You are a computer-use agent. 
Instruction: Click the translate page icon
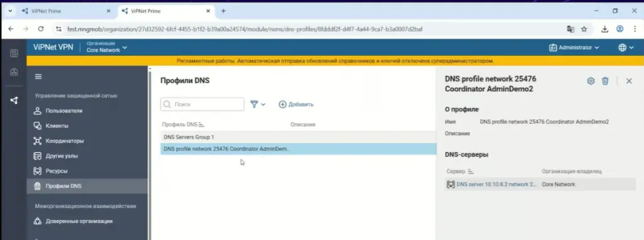pos(570,29)
